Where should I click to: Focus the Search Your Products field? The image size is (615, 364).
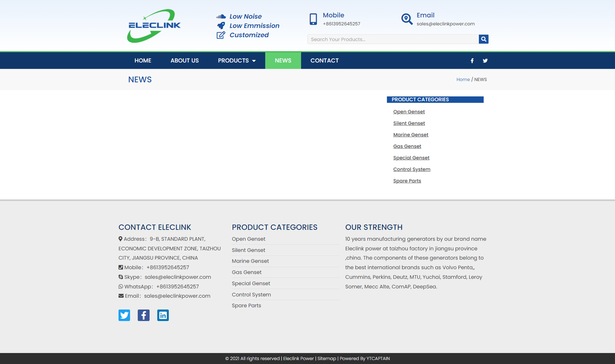pos(392,39)
